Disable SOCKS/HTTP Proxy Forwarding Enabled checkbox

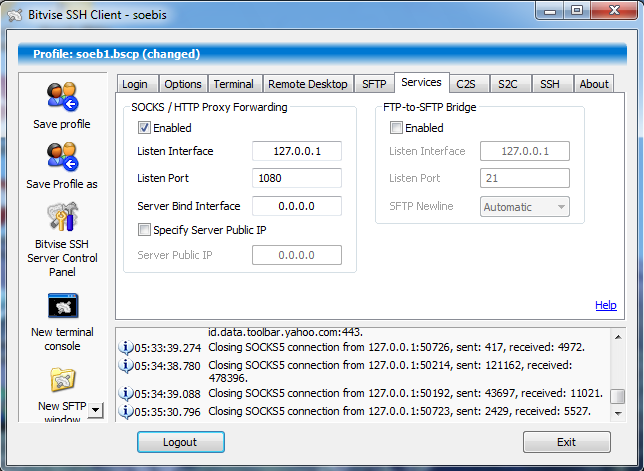(x=144, y=128)
